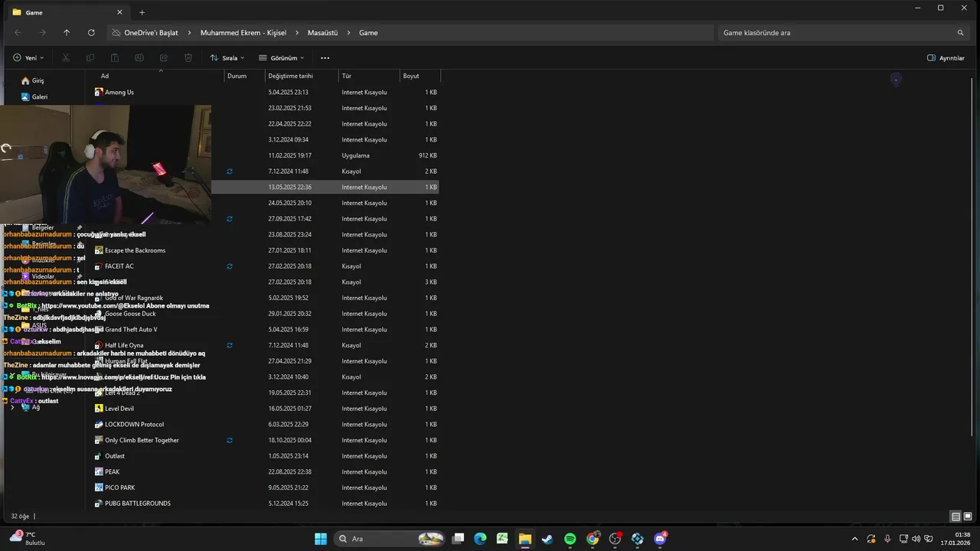Click sync status icon in FACEIT AC row

pos(230,266)
